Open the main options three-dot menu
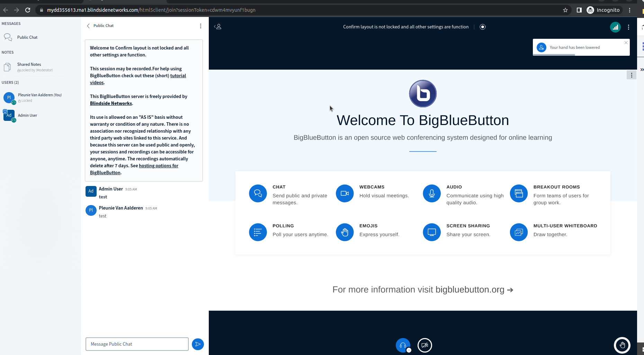 [628, 27]
